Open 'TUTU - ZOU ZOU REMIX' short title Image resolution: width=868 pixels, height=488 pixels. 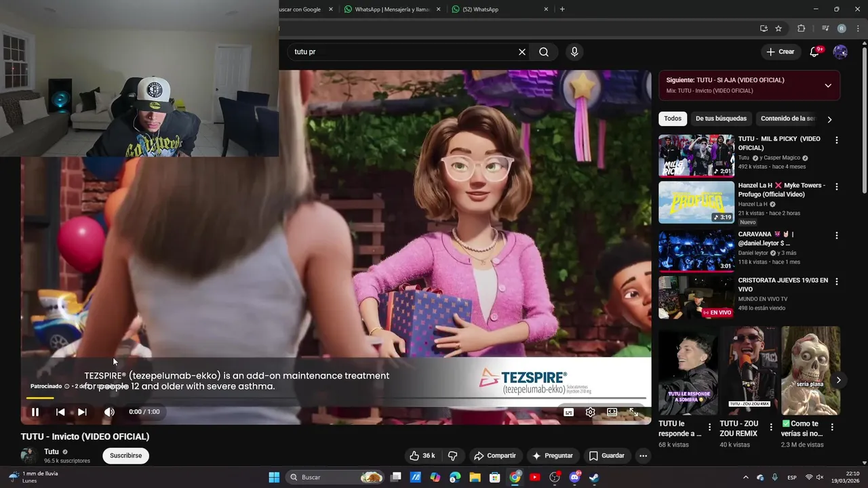(x=739, y=428)
